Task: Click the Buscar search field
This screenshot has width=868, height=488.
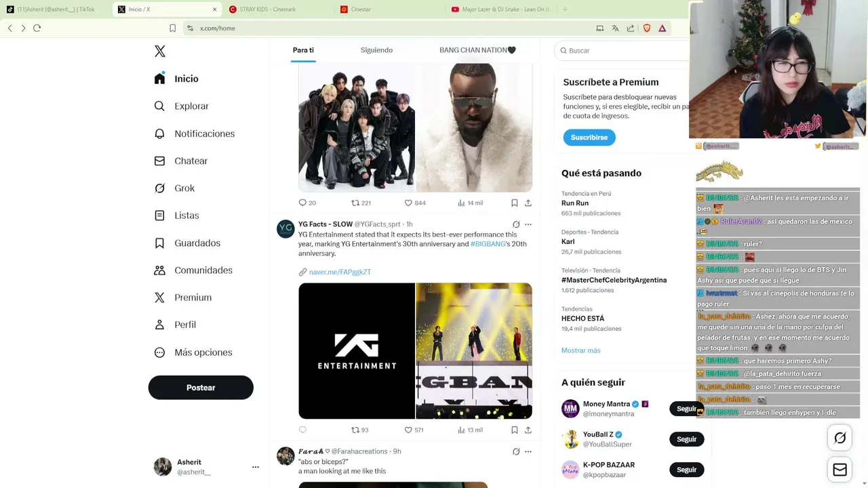Action: click(621, 51)
